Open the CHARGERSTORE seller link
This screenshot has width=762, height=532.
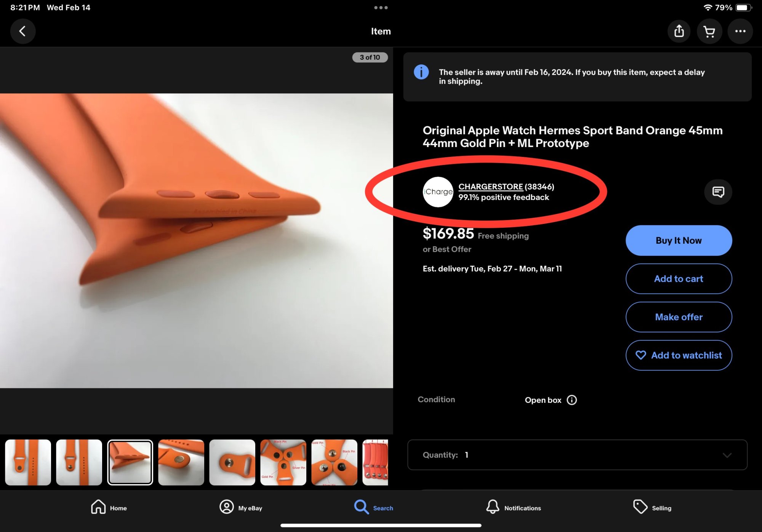point(490,187)
